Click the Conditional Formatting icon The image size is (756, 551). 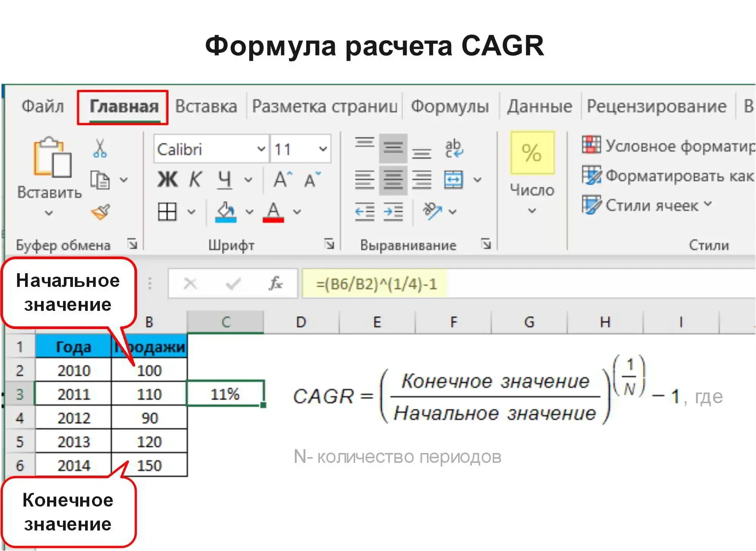(x=591, y=145)
